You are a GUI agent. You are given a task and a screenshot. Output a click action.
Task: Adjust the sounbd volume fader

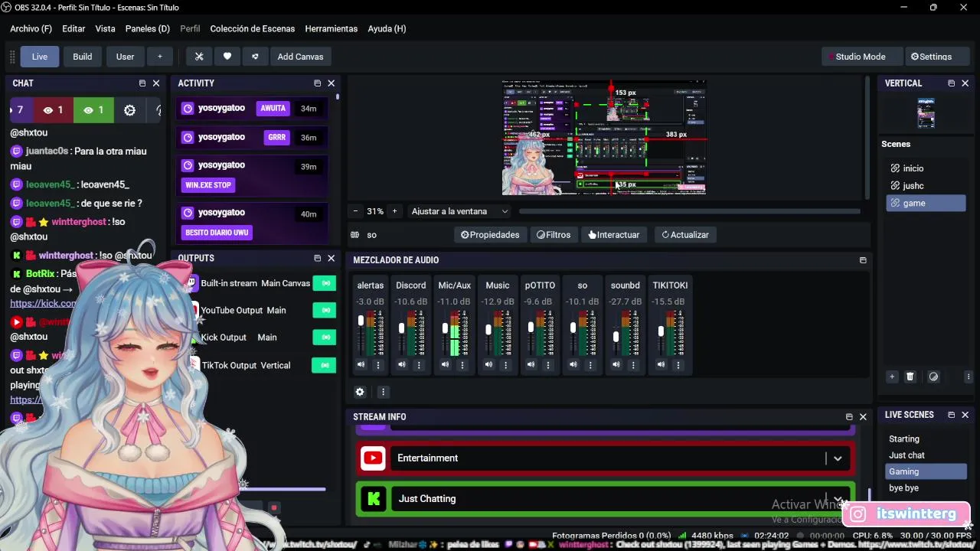[x=616, y=336]
